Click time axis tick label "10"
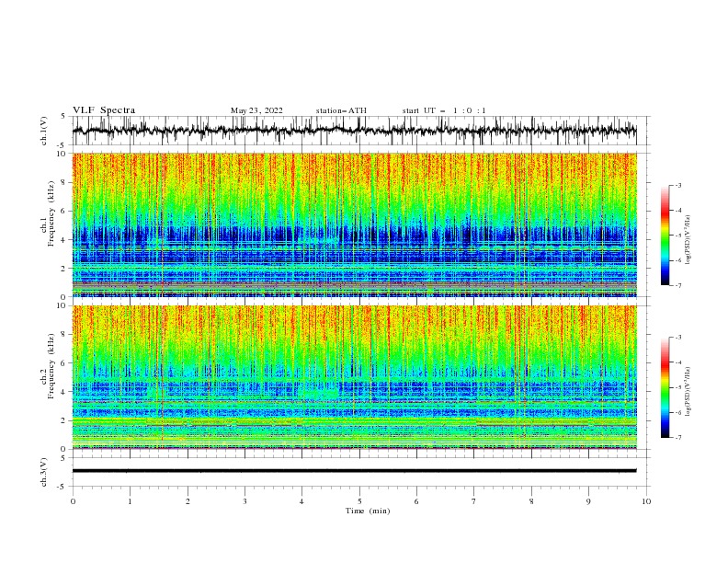 tap(646, 501)
